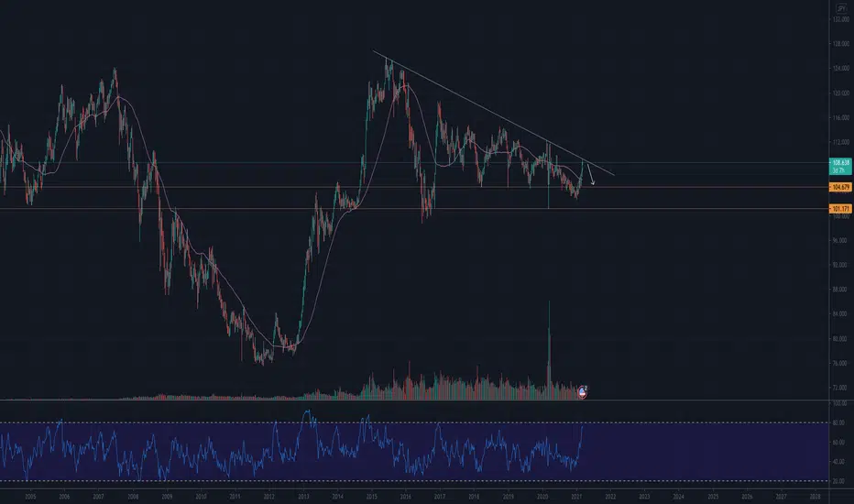Click the 2013 label on time axis
This screenshot has width=854, height=504.
point(304,497)
